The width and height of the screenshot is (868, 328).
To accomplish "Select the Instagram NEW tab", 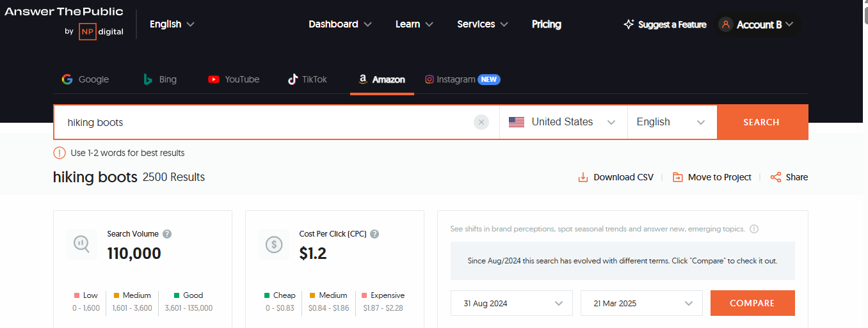I will coord(462,79).
